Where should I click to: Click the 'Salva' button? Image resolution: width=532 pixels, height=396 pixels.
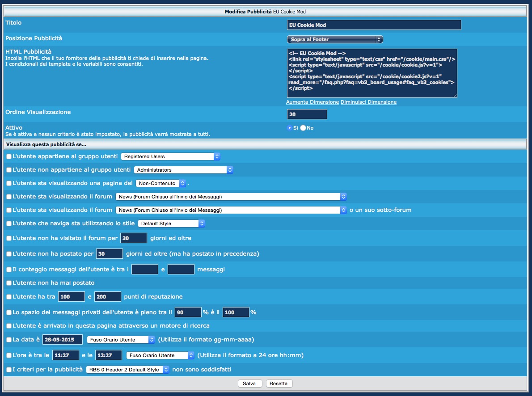[249, 383]
